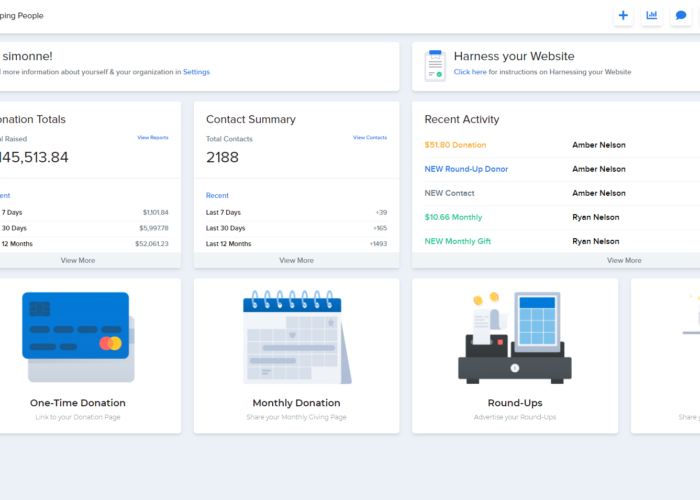Image resolution: width=700 pixels, height=500 pixels.
Task: Follow the Click here instructions link
Action: tap(470, 72)
